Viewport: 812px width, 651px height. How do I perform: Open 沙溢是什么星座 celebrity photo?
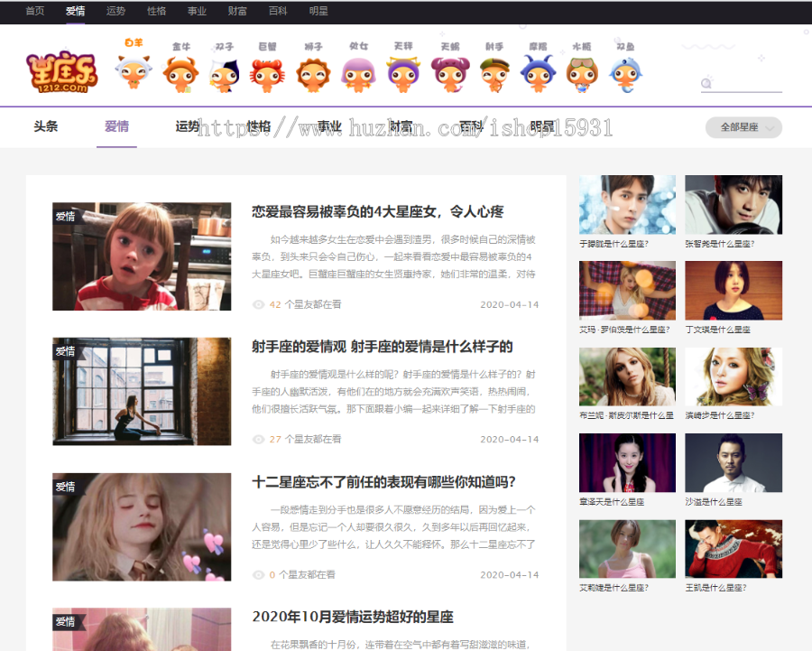[734, 463]
